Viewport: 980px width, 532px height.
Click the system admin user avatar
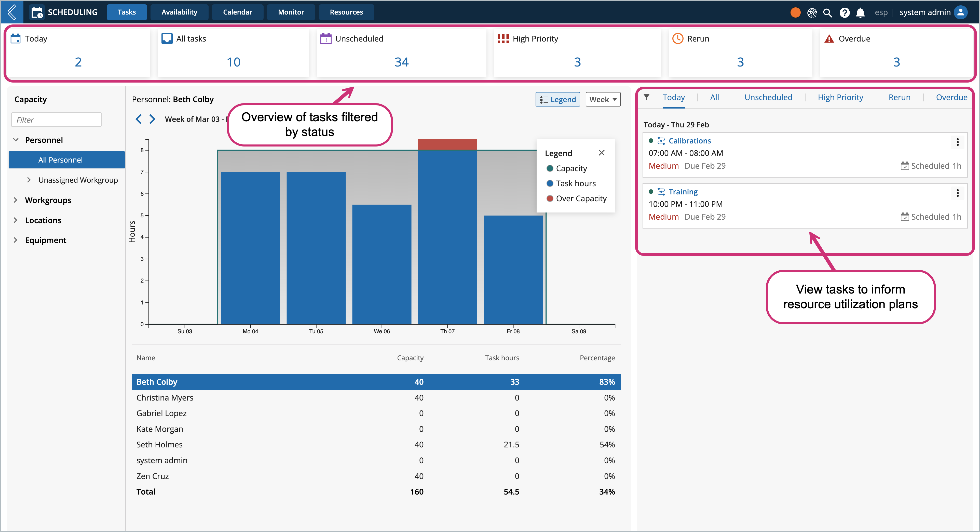coord(960,12)
